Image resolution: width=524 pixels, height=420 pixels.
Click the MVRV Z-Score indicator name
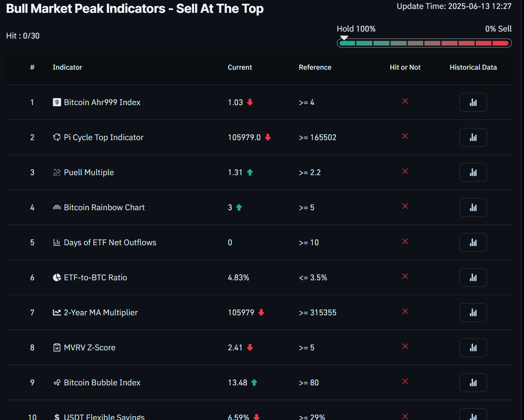(89, 348)
